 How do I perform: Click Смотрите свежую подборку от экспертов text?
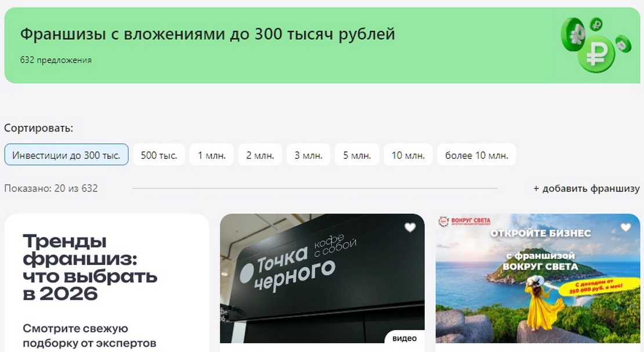pyautogui.click(x=90, y=336)
